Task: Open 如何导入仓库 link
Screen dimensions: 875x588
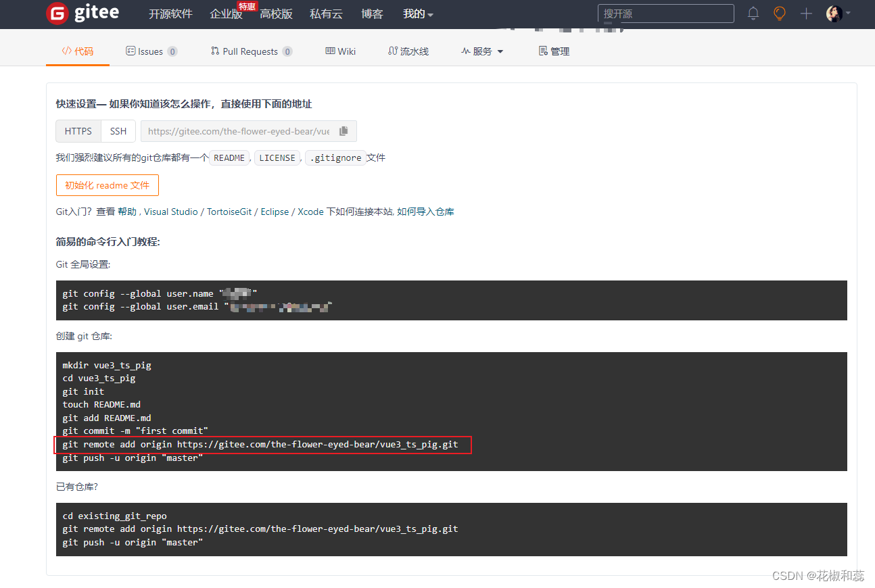Action: (x=426, y=212)
